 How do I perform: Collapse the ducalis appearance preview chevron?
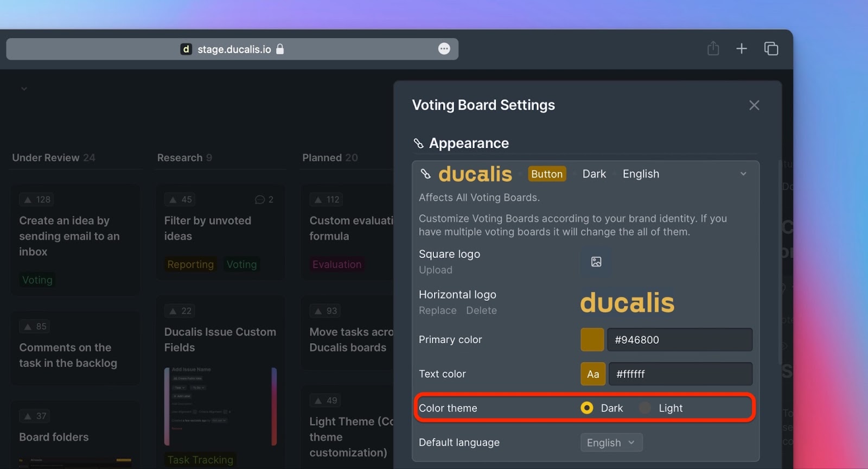(743, 174)
